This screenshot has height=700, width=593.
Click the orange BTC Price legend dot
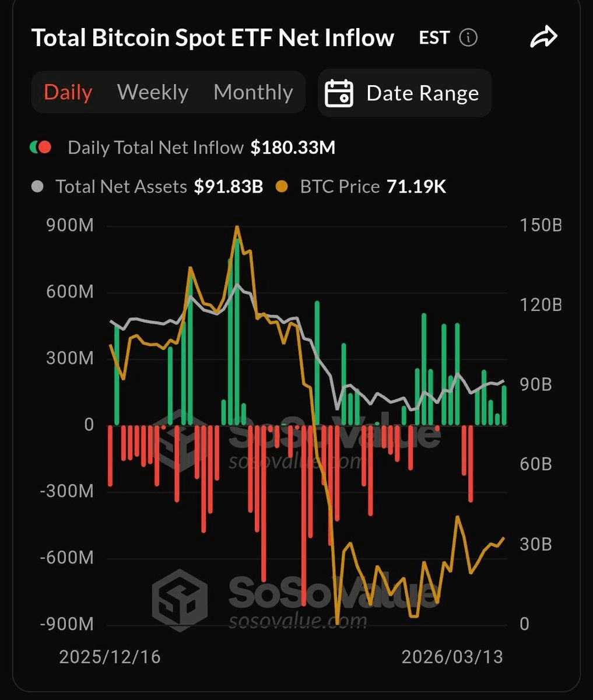coord(282,187)
